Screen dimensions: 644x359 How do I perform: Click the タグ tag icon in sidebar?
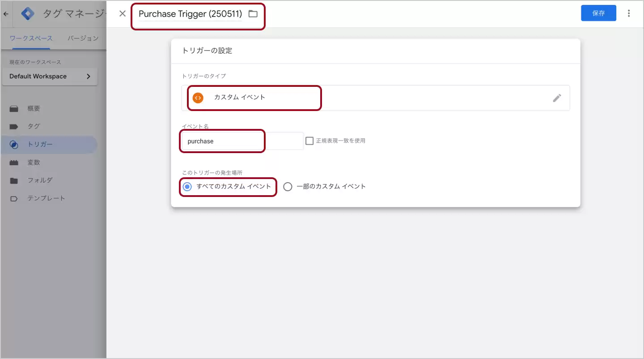click(x=14, y=127)
